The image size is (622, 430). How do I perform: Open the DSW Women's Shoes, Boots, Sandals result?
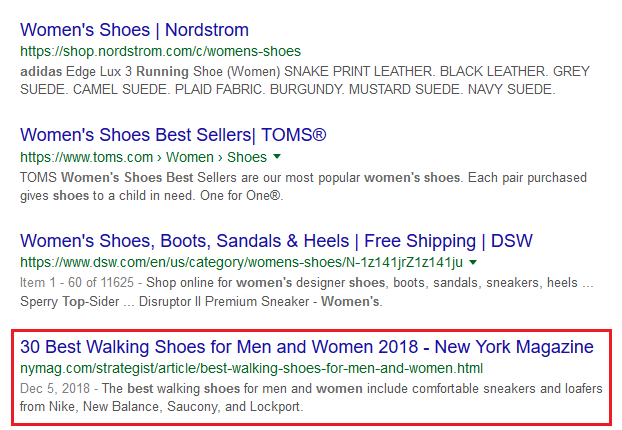point(276,241)
